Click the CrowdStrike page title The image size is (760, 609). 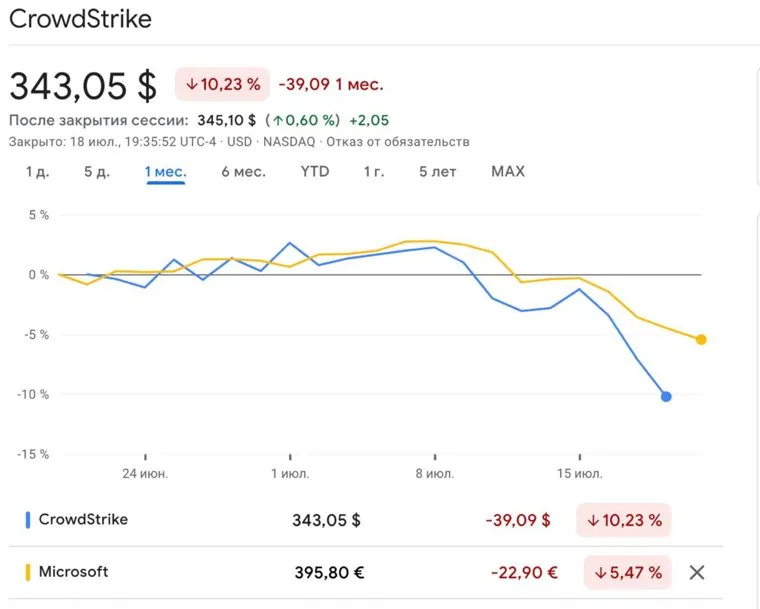(x=81, y=18)
